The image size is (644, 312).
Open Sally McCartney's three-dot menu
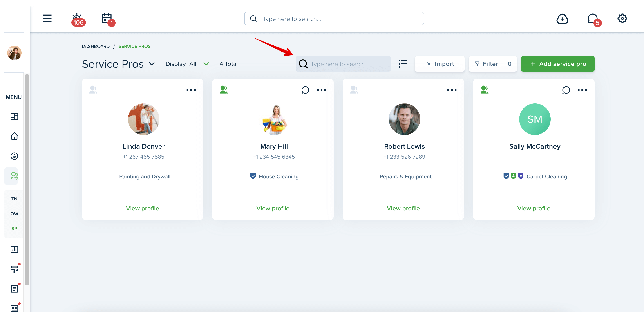[x=582, y=90]
